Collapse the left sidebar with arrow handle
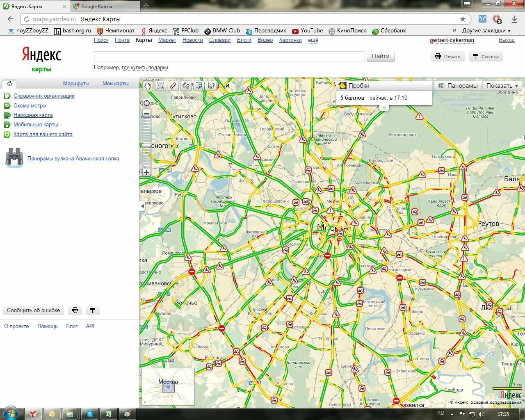525x420 pixels. 142,206
